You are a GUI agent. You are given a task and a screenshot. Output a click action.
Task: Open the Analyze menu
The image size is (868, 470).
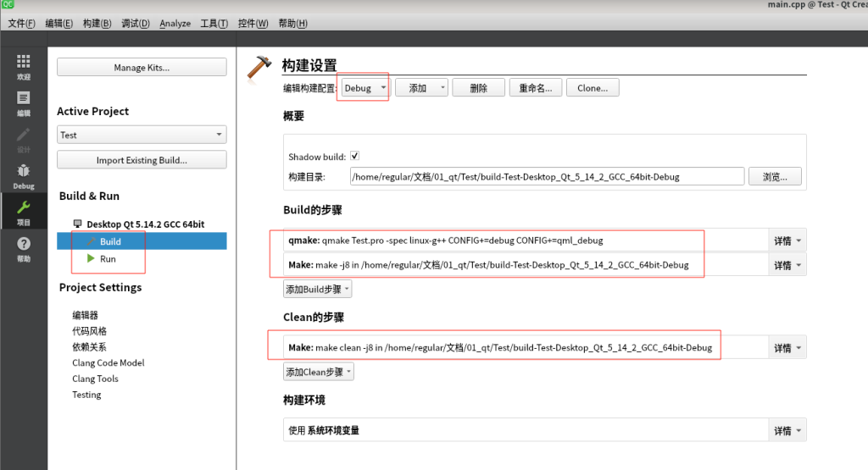175,24
